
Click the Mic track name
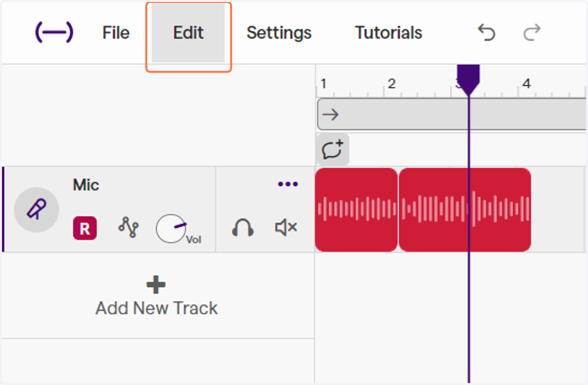86,185
